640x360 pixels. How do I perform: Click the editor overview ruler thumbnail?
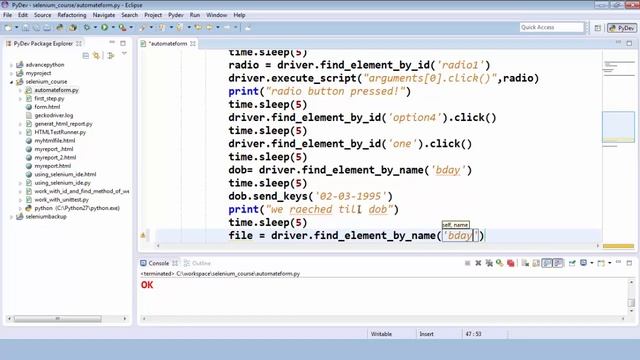(618, 127)
